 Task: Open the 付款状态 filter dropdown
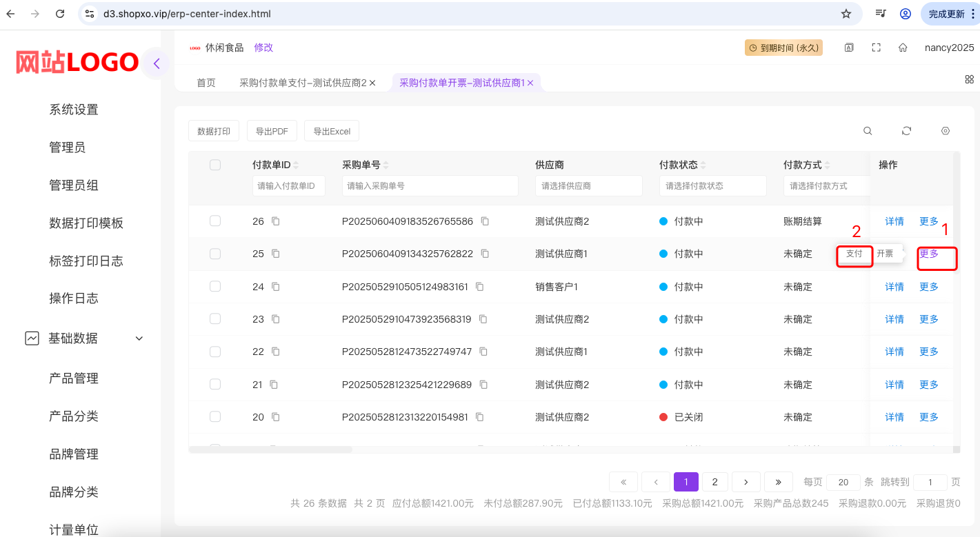pyautogui.click(x=712, y=186)
